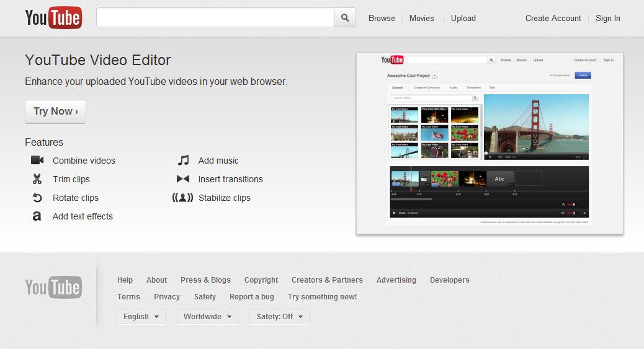Open the Developers footer link
This screenshot has width=644, height=349.
[449, 280]
